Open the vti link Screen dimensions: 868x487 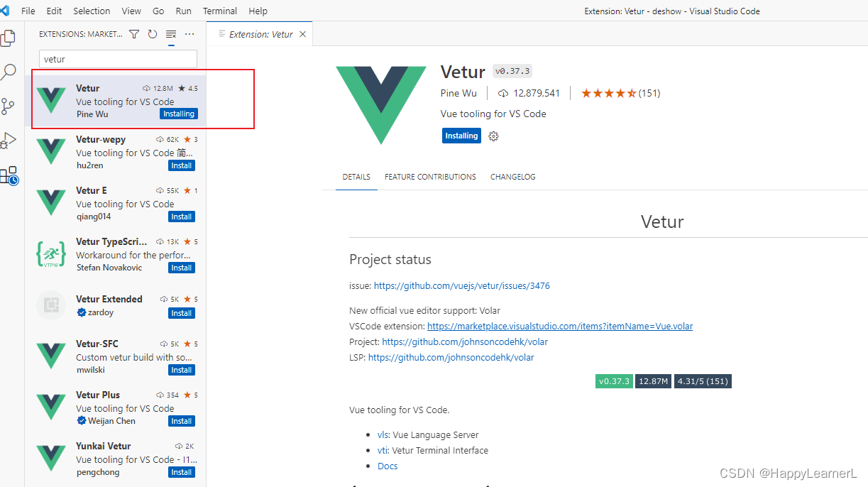coord(382,451)
